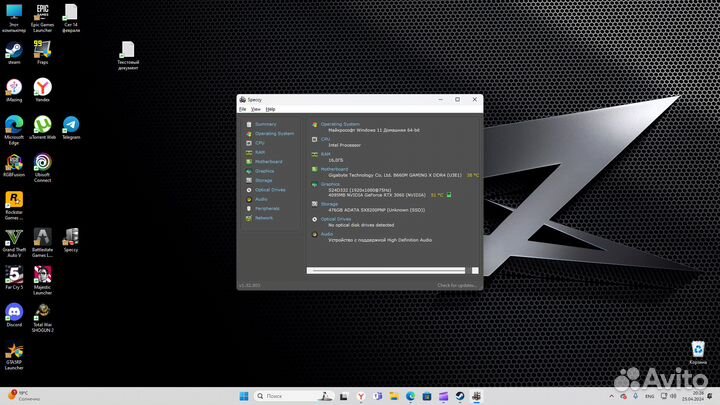Screen dimensions: 720x405
Task: Select the Recycle Bin desktop icon
Action: 698,353
